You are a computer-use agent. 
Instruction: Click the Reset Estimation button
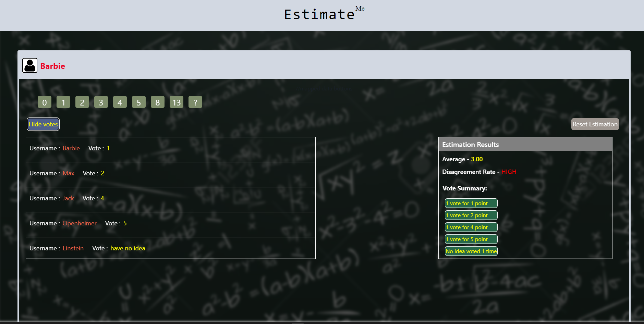pos(595,124)
